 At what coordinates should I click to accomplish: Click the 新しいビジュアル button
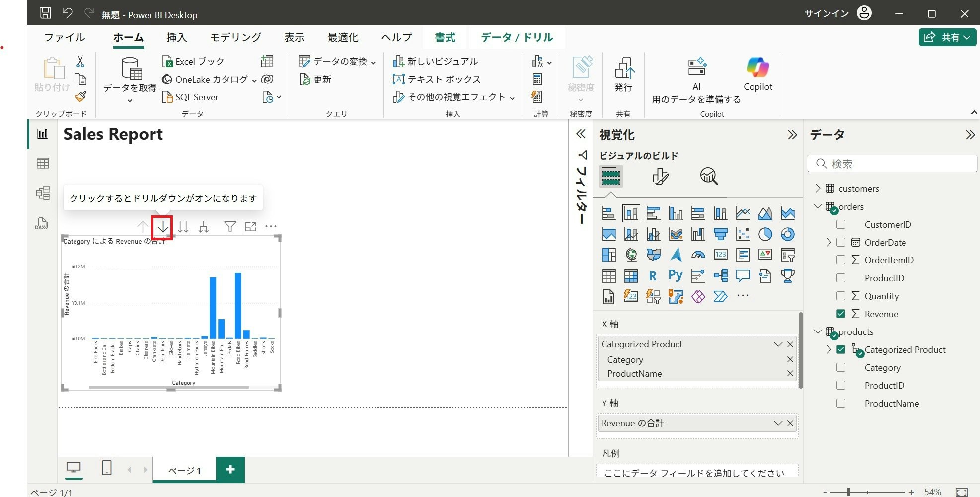(435, 61)
